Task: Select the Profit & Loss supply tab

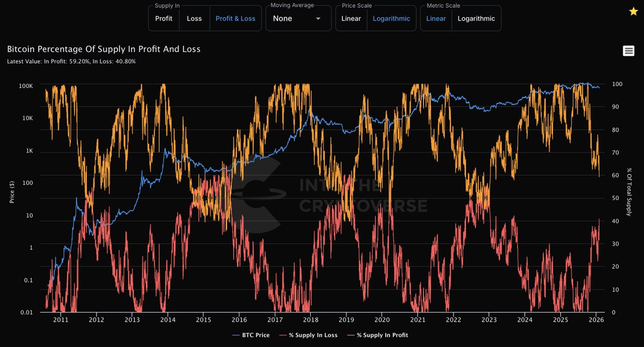Action: point(235,18)
